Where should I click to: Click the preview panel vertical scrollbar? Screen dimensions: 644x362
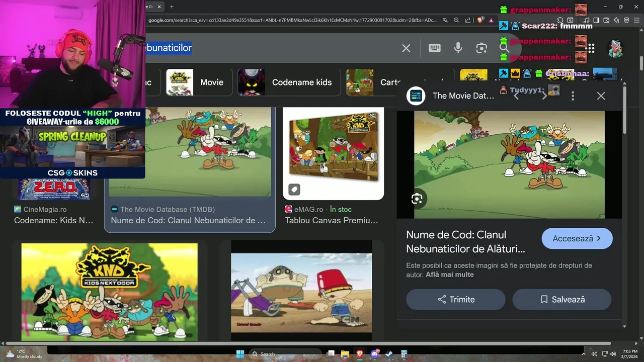pos(624,110)
